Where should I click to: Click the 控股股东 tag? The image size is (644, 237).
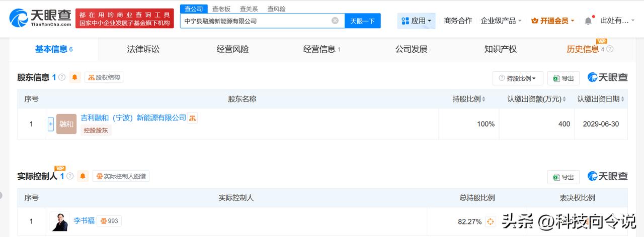pos(96,130)
